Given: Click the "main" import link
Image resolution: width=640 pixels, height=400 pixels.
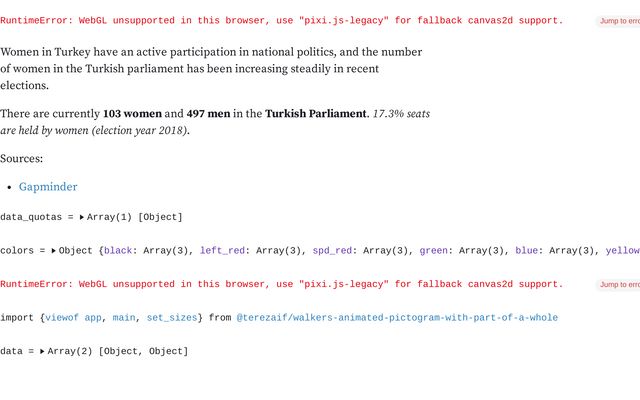Looking at the screenshot, I should [x=124, y=318].
